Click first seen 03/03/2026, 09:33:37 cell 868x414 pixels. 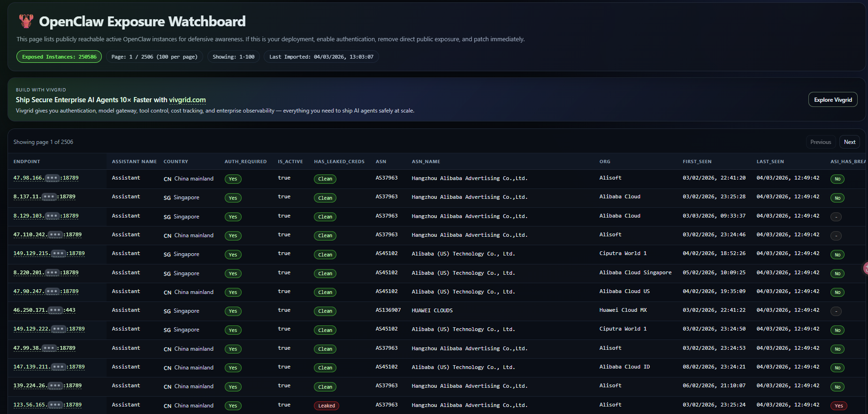coord(714,216)
